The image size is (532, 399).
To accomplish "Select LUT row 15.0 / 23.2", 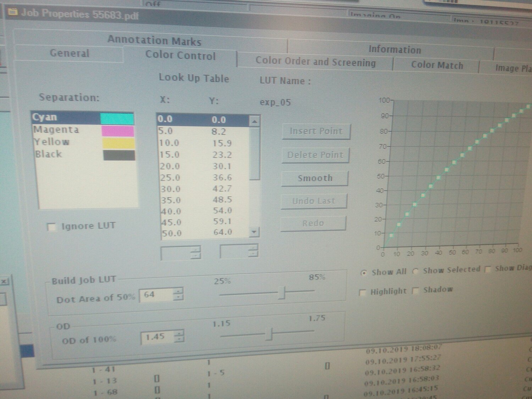I will tap(204, 155).
